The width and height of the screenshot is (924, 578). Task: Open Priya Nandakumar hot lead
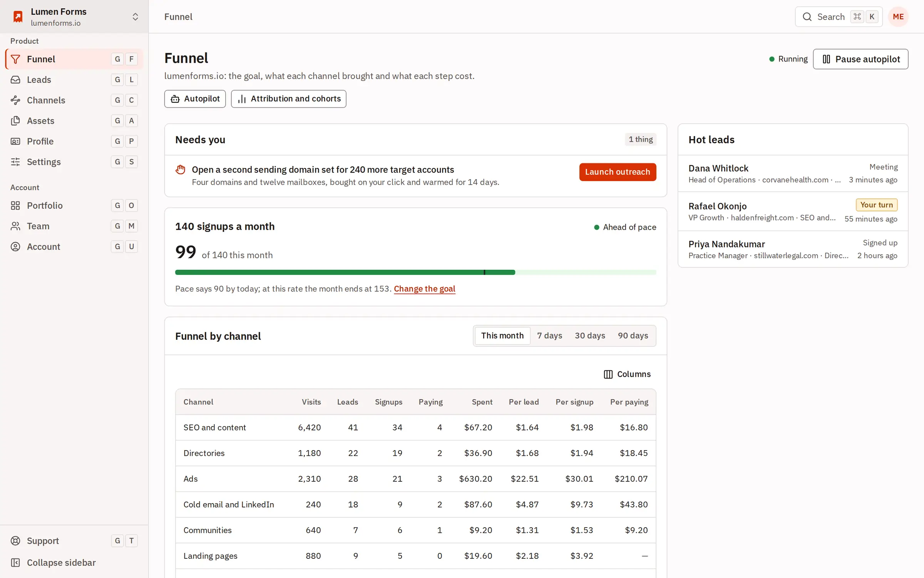(x=793, y=249)
